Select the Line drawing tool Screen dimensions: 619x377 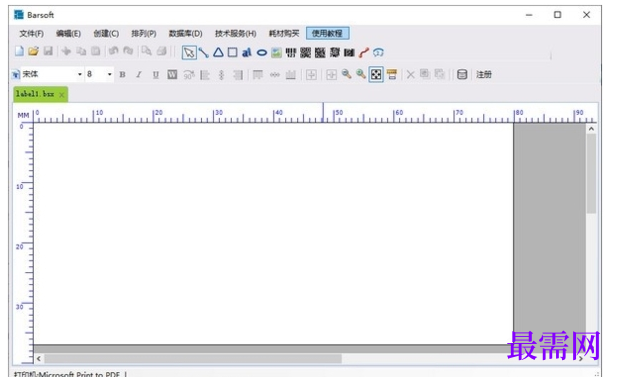point(204,53)
